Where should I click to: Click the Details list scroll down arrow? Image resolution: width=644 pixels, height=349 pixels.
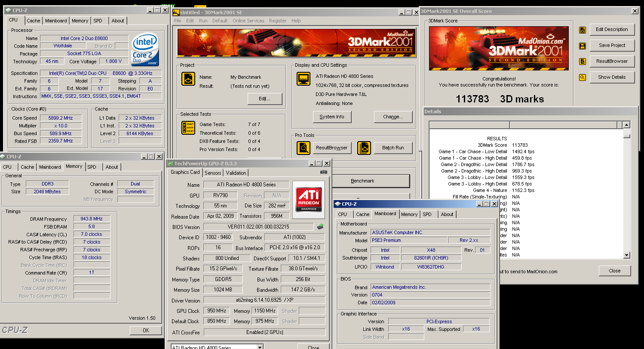point(627,255)
